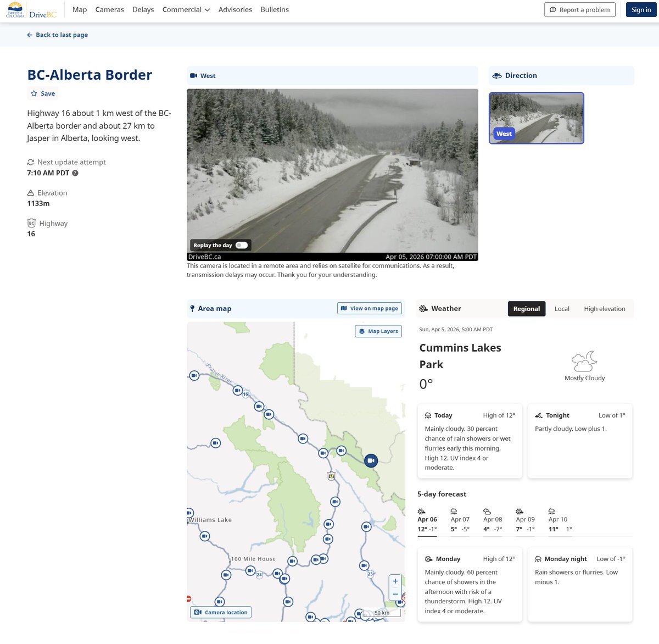Viewport: 659px width, 644px height.
Task: Select the dark highlighted camera marker on map
Action: (371, 460)
